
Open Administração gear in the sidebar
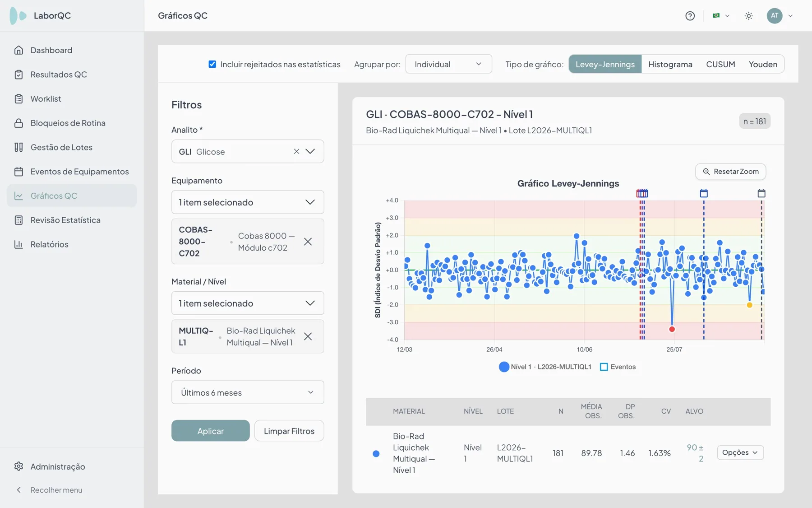click(x=18, y=466)
